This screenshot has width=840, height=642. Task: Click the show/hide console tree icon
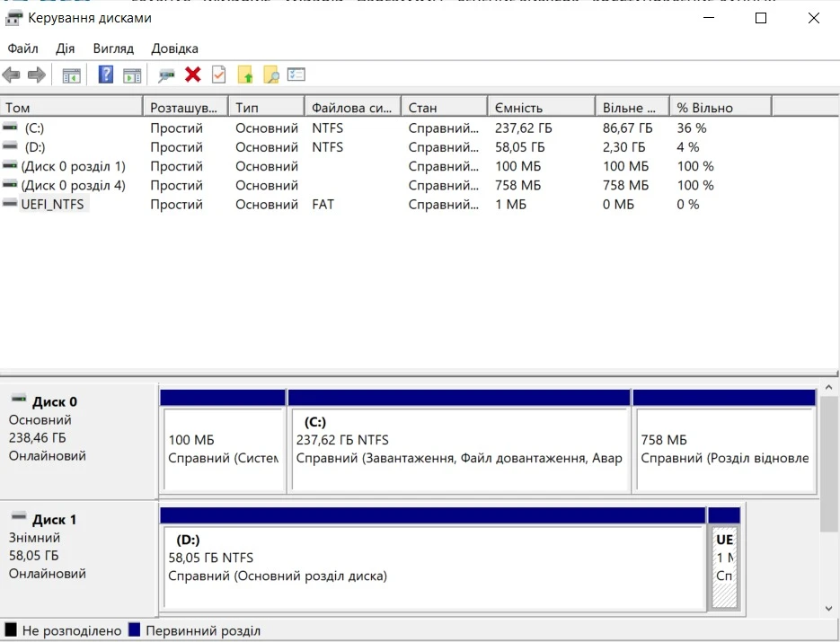71,75
